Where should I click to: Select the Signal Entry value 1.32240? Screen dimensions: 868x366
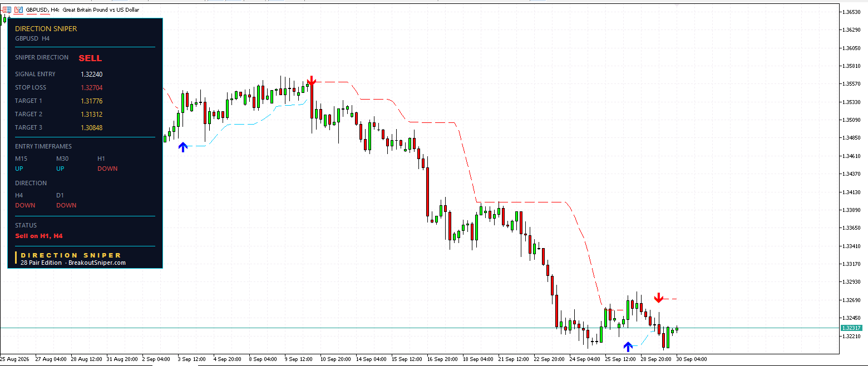tap(92, 74)
